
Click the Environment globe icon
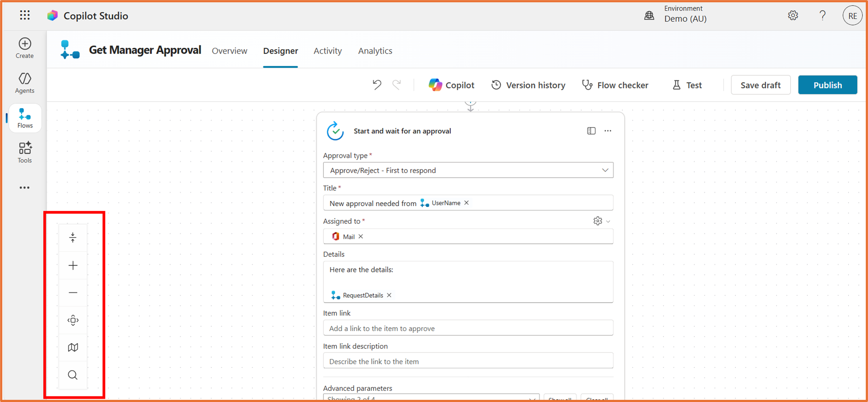[x=649, y=16]
